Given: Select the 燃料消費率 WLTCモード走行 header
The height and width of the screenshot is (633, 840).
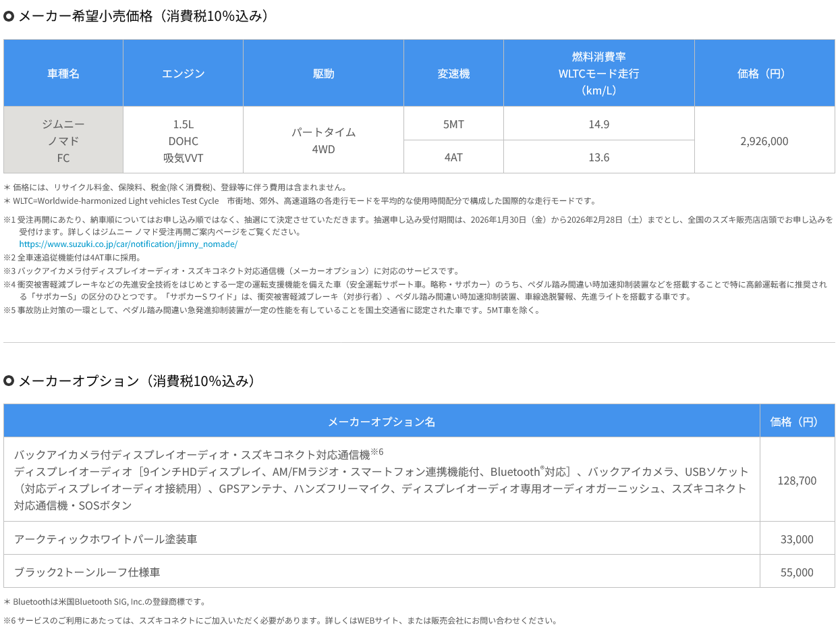Looking at the screenshot, I should pos(598,74).
